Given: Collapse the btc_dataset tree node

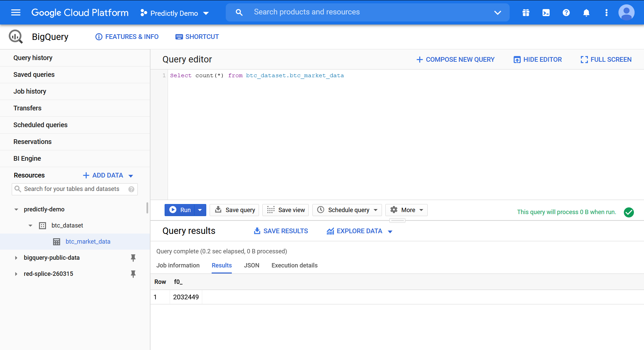Looking at the screenshot, I should (x=31, y=226).
